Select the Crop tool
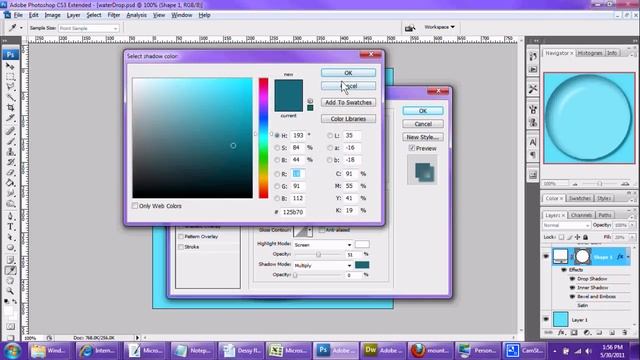 [10, 108]
